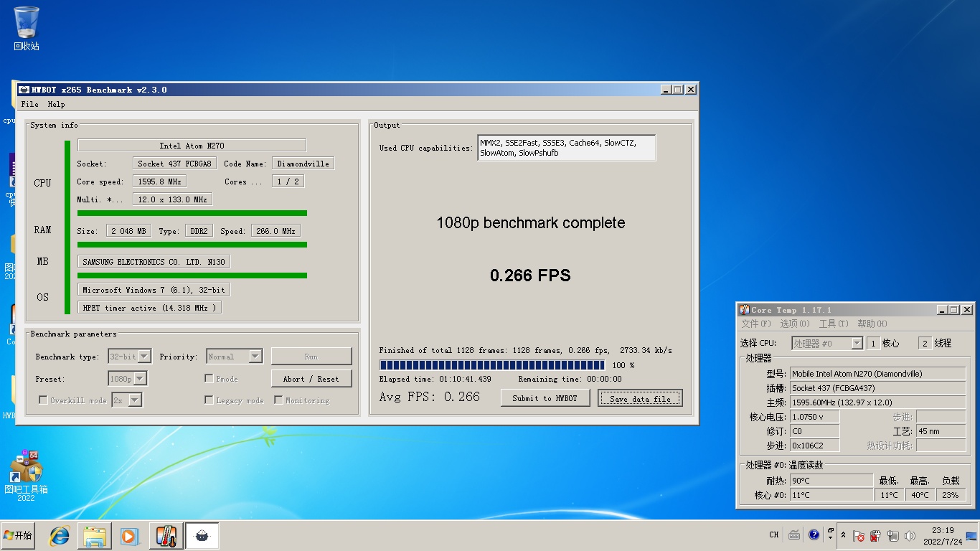
Task: Launch Windows Media Player from the taskbar
Action: point(129,536)
